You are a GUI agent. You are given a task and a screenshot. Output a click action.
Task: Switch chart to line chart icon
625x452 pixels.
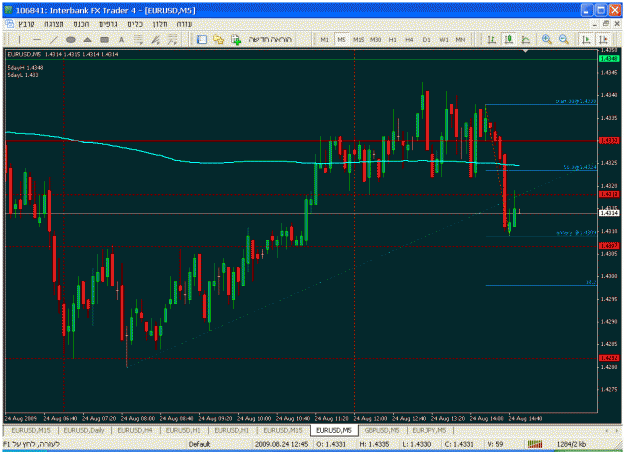[x=526, y=39]
